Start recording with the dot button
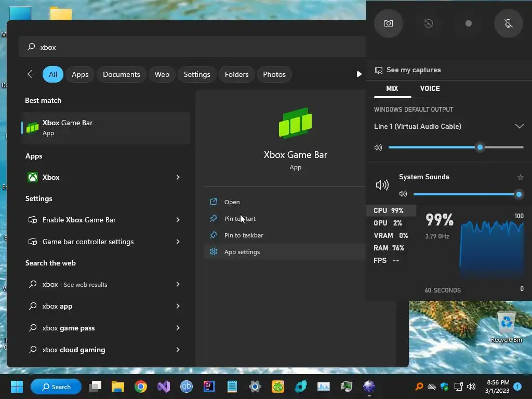Screen dimensions: 532x399 [x=469, y=23]
